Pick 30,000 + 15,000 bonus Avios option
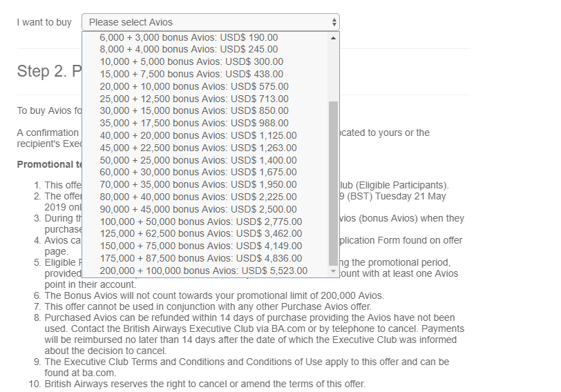Viewport: 561px width, 392px height. coord(194,111)
